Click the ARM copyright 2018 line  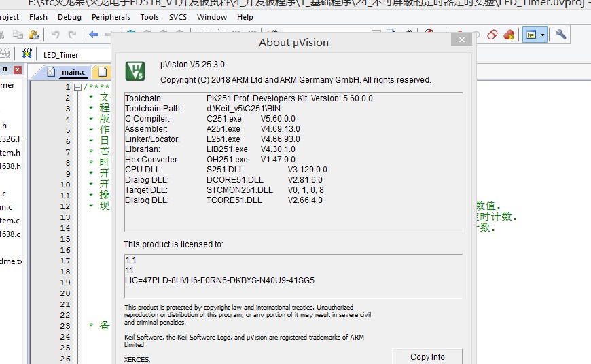(295, 80)
